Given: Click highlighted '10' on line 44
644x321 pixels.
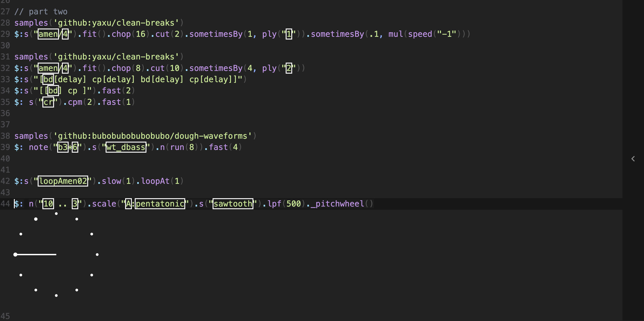Looking at the screenshot, I should 48,204.
